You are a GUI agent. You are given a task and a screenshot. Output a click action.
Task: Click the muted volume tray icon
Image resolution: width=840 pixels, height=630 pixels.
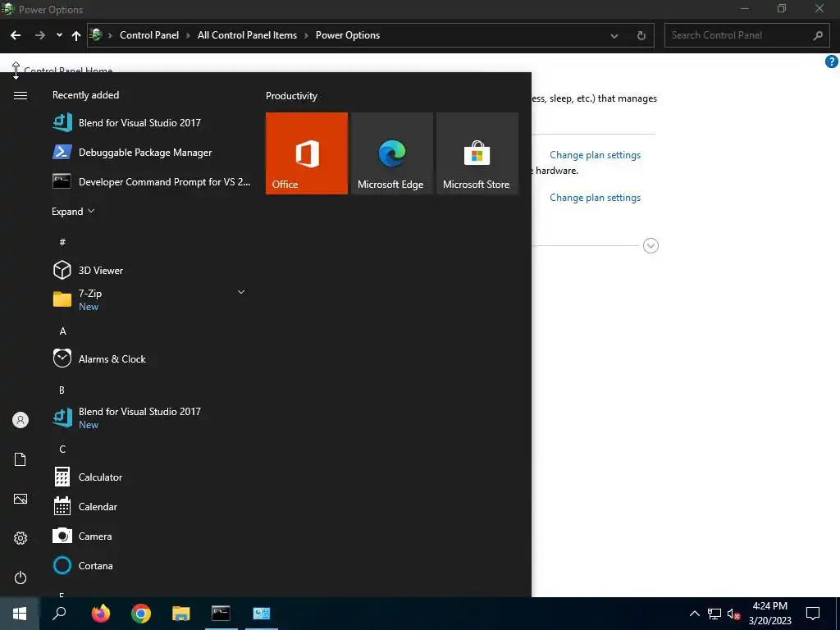[733, 614]
